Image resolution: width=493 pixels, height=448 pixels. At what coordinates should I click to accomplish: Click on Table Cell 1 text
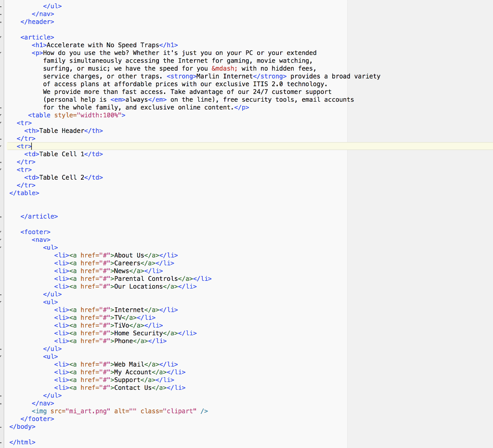coord(62,154)
